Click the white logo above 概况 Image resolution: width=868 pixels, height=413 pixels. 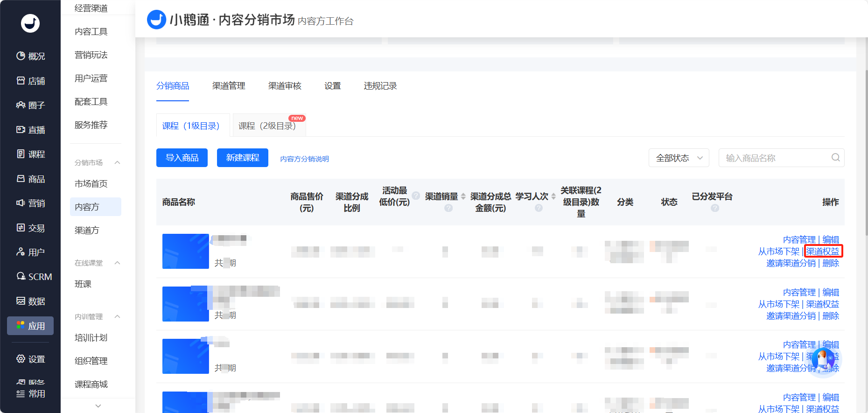30,23
